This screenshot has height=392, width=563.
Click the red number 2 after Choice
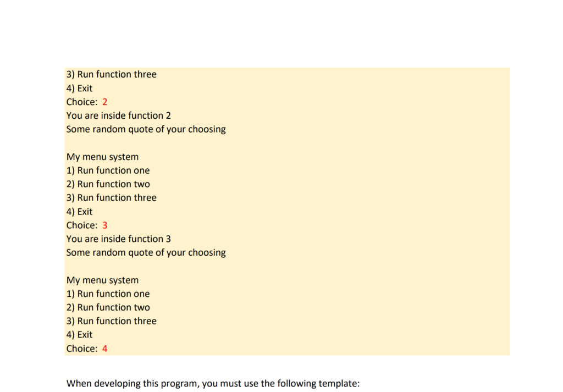click(105, 102)
